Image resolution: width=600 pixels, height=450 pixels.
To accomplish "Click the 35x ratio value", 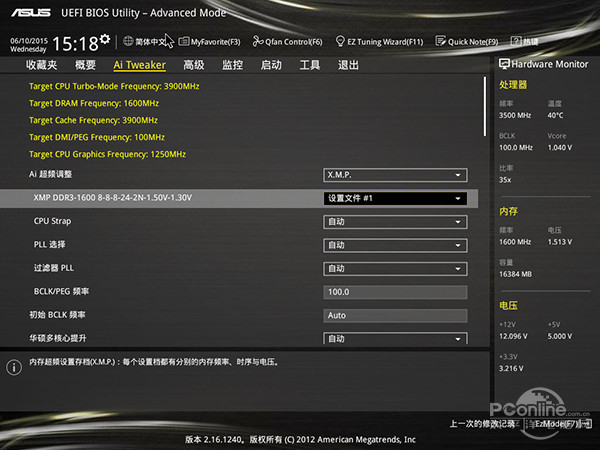I will pyautogui.click(x=505, y=180).
